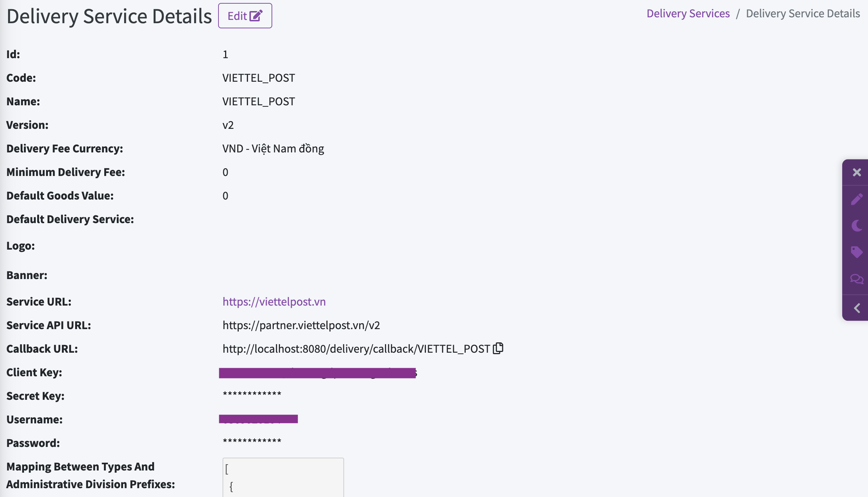Image resolution: width=868 pixels, height=497 pixels.
Task: Click the Delivery Service Details page heading
Action: 109,16
